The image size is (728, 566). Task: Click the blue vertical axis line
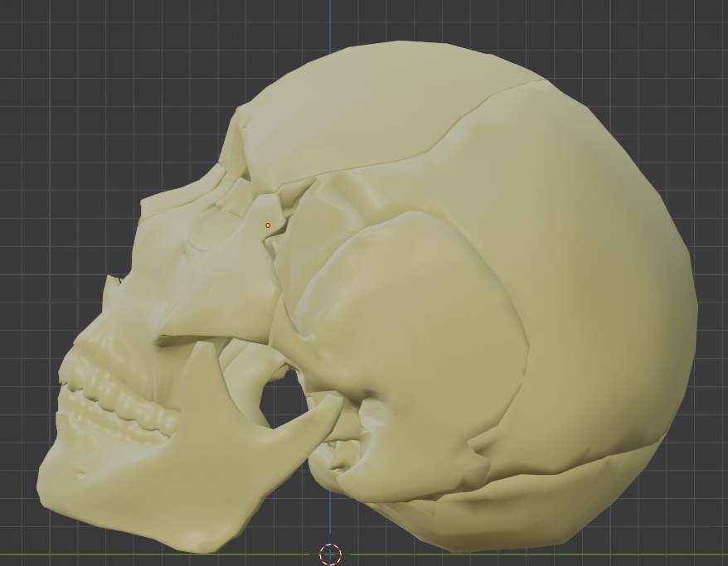(331, 25)
